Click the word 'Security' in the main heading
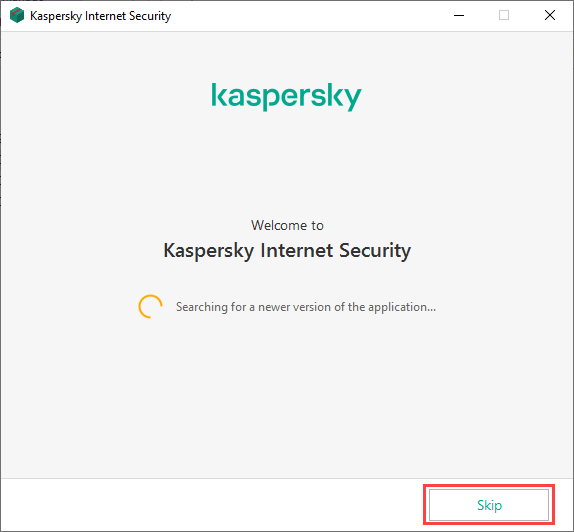This screenshot has height=532, width=574. pos(375,251)
